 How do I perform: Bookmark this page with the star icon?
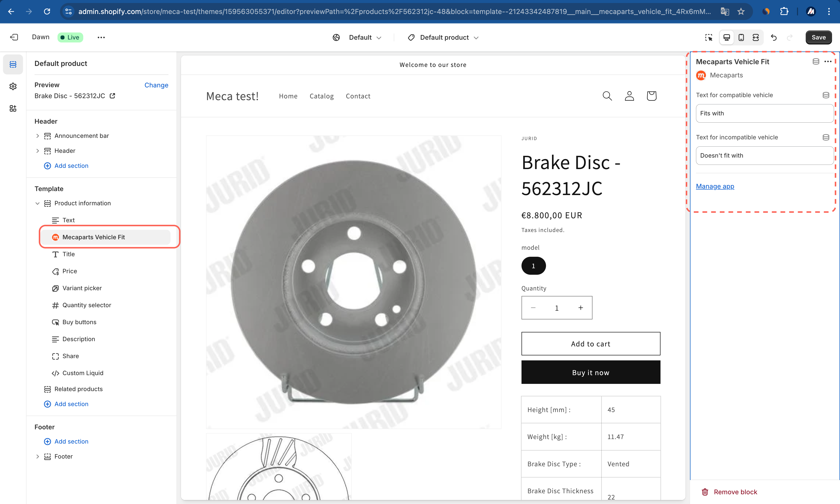coord(741,11)
